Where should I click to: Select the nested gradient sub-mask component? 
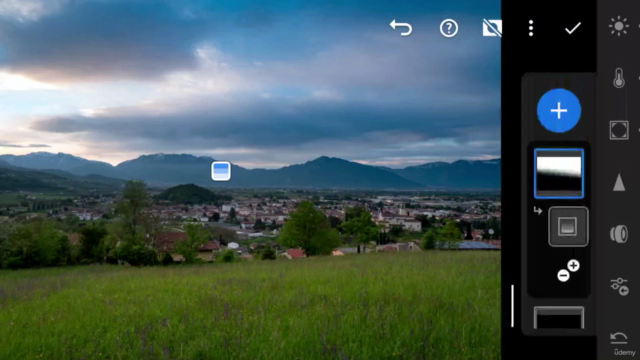(x=568, y=227)
